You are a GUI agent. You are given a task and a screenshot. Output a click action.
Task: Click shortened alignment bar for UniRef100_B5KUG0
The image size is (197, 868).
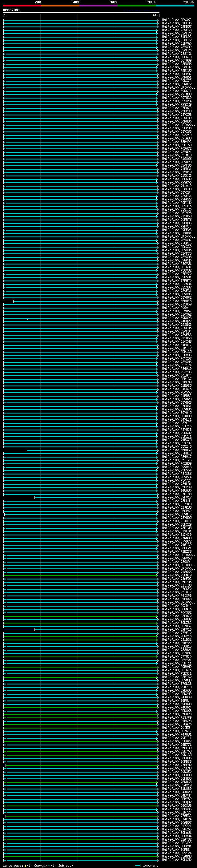click(x=93, y=450)
